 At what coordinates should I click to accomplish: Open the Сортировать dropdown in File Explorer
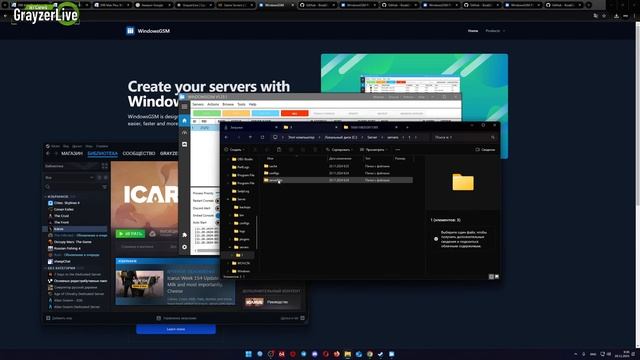click(x=339, y=150)
